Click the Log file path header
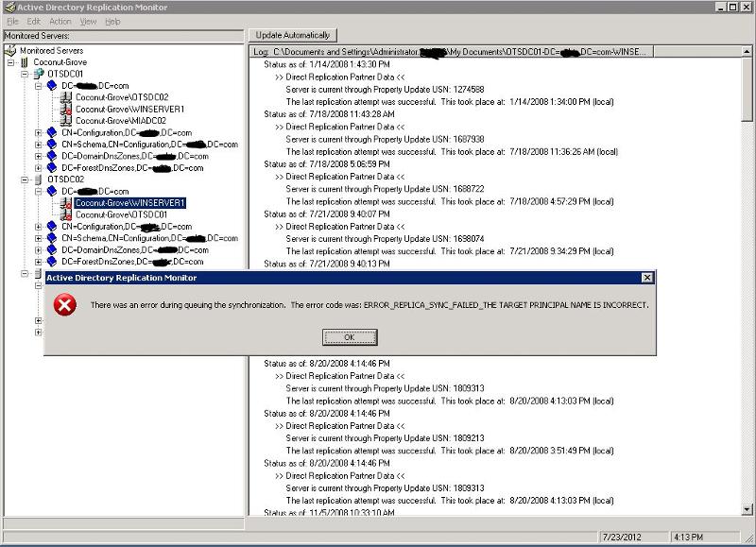This screenshot has width=756, height=547. coord(452,52)
